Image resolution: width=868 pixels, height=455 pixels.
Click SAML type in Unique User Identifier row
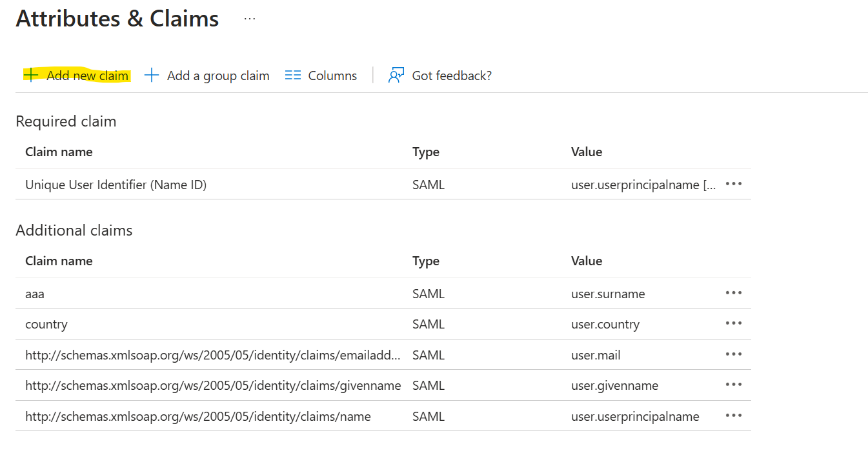pos(429,185)
